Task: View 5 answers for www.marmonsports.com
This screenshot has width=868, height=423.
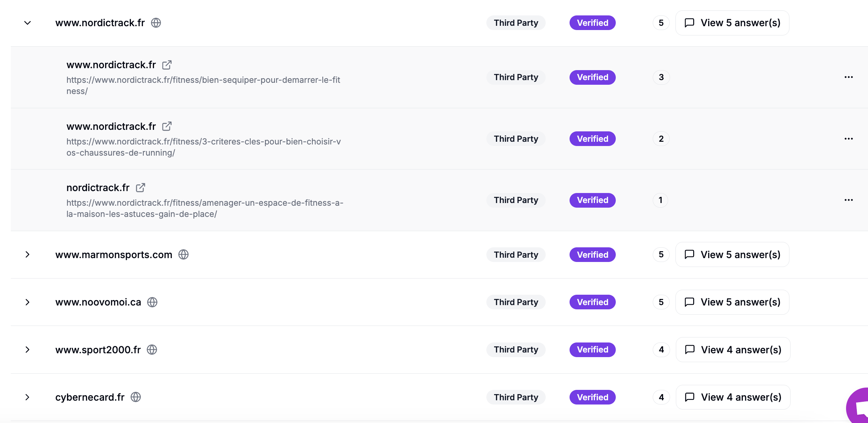Action: (x=732, y=255)
